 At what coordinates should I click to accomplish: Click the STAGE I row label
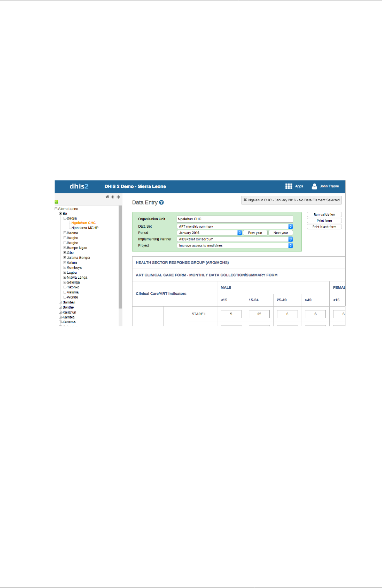pyautogui.click(x=198, y=314)
